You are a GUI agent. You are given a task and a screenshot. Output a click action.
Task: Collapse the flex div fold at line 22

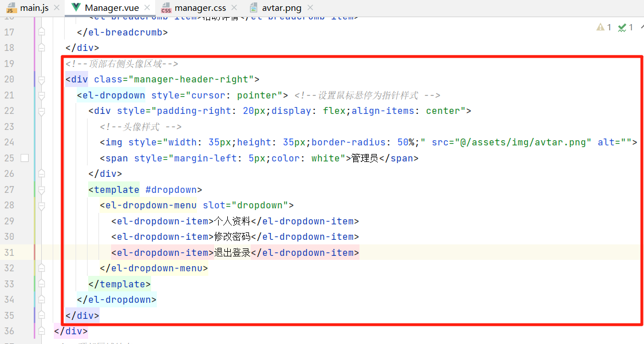[x=41, y=111]
